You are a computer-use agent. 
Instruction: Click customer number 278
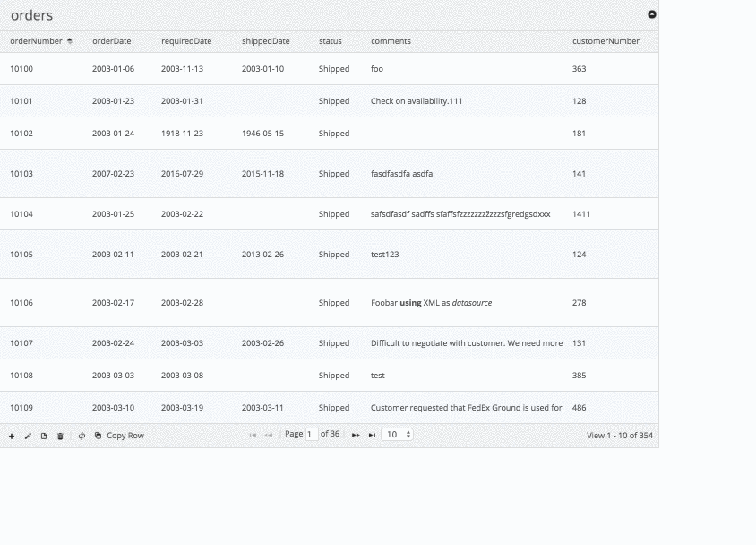pyautogui.click(x=579, y=303)
